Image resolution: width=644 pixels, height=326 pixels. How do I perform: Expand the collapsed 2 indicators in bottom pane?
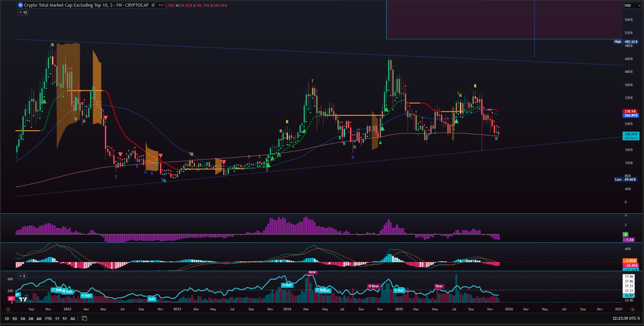[22, 276]
